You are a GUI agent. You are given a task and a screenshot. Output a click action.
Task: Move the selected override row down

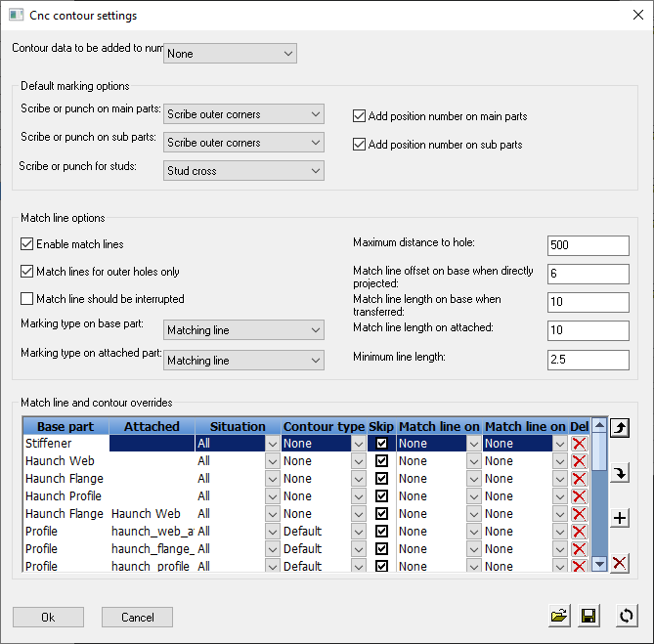point(619,473)
